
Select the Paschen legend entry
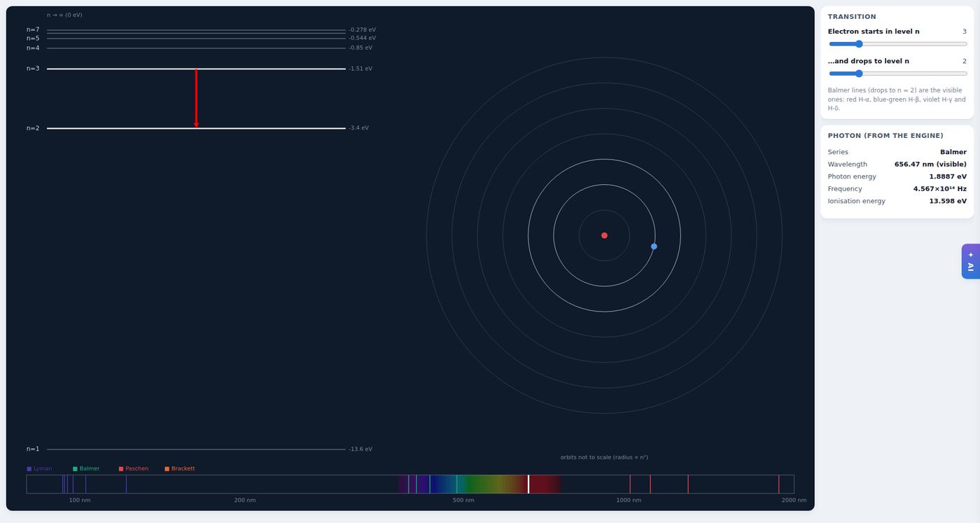pyautogui.click(x=134, y=468)
